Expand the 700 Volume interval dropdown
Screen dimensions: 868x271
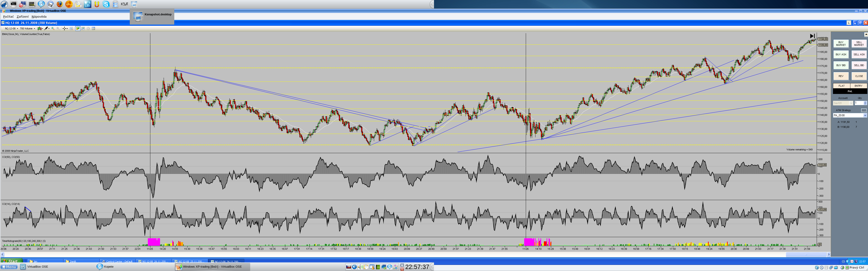34,29
